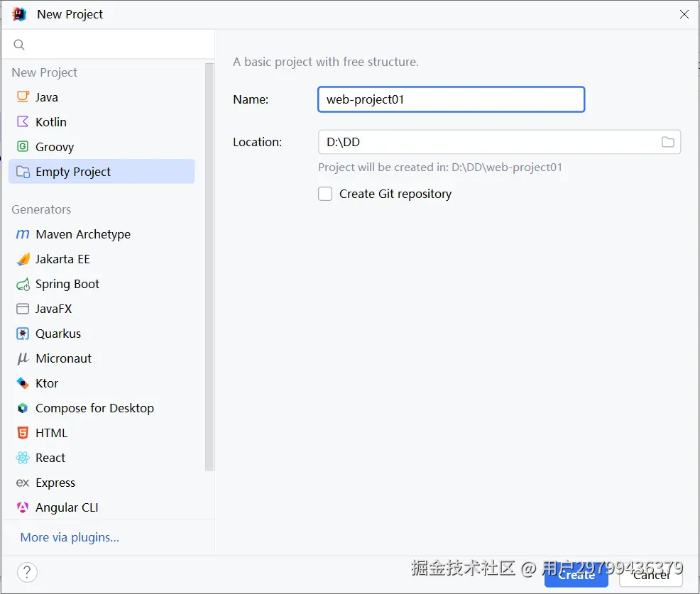Viewport: 700px width, 594px height.
Task: Browse for location with folder icon
Action: 667,142
